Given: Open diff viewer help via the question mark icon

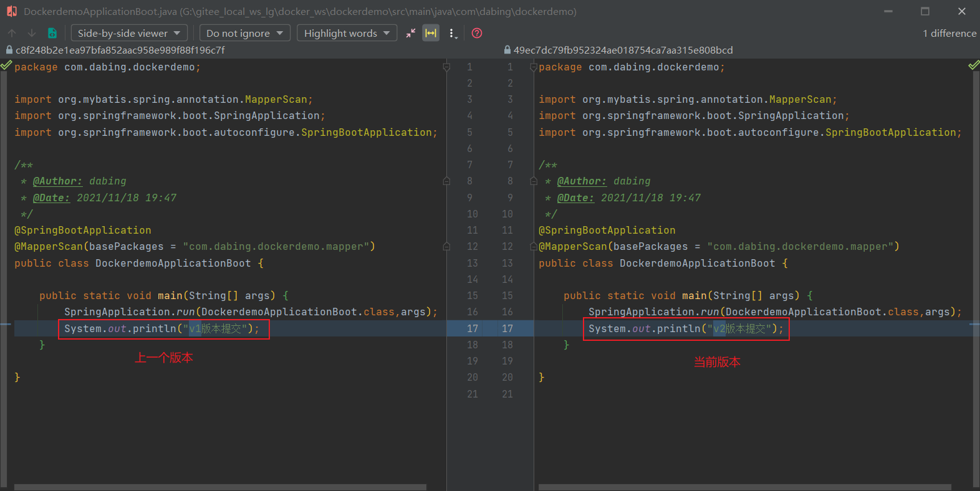Looking at the screenshot, I should [477, 33].
